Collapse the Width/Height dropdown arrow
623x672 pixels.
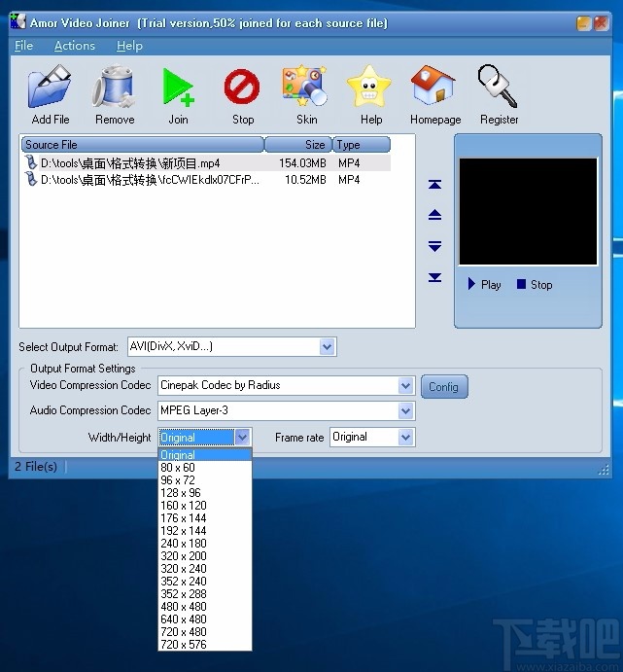243,438
